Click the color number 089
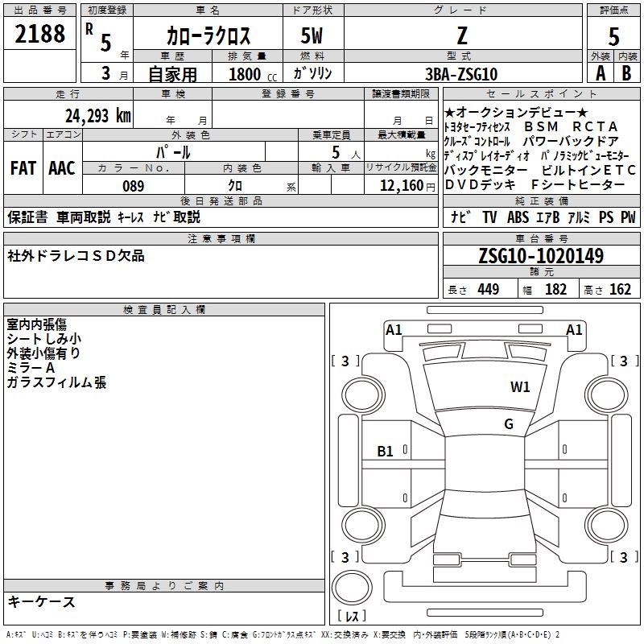Image resolution: width=644 pixels, height=644 pixels. tap(134, 187)
